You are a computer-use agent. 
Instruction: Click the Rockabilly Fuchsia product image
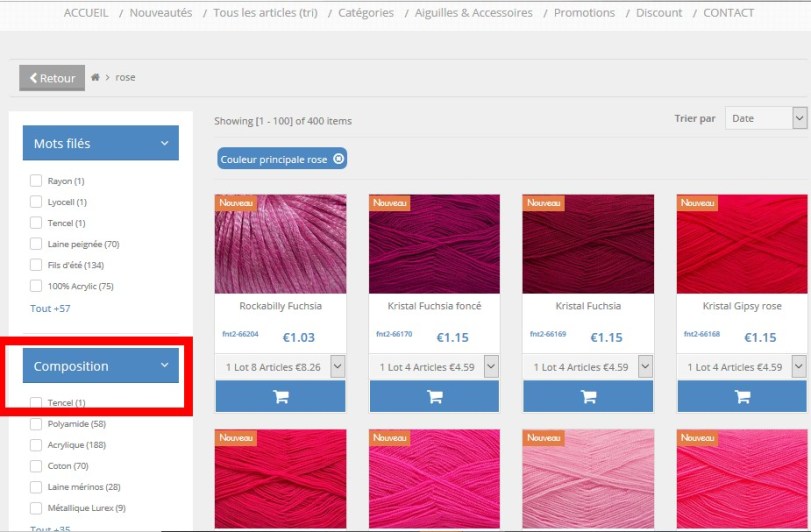(x=280, y=244)
